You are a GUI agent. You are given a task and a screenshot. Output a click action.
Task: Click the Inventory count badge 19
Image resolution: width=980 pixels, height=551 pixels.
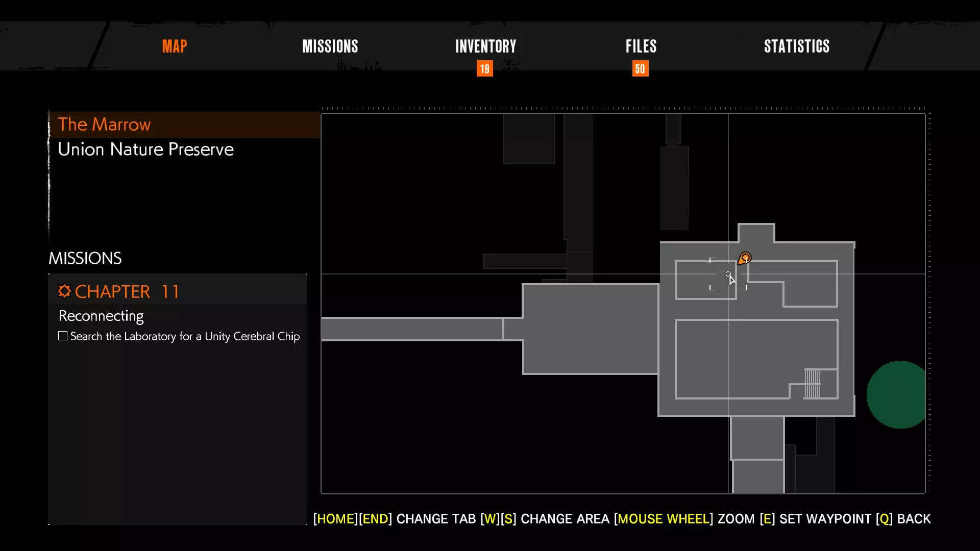tap(484, 69)
